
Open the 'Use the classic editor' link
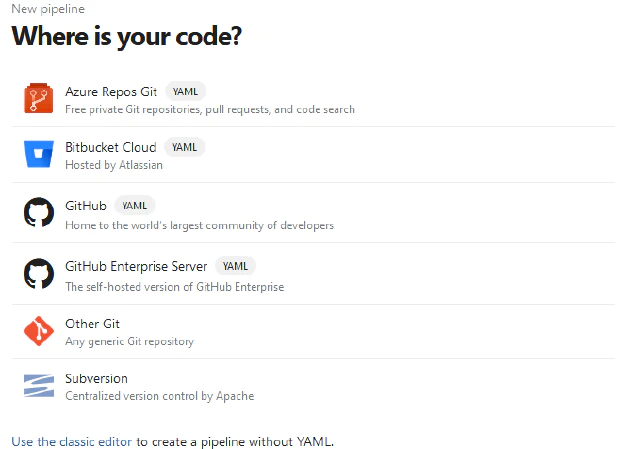point(71,441)
